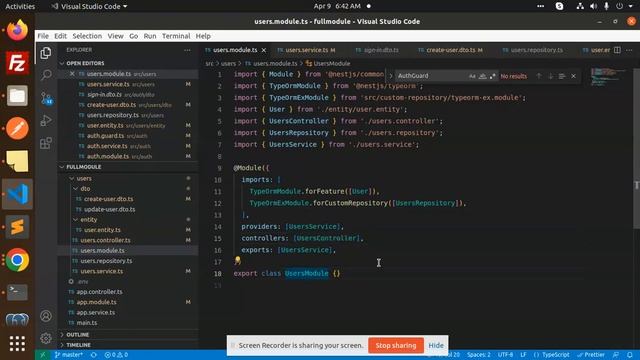
Task: Click Stop sharing button
Action: tap(396, 345)
